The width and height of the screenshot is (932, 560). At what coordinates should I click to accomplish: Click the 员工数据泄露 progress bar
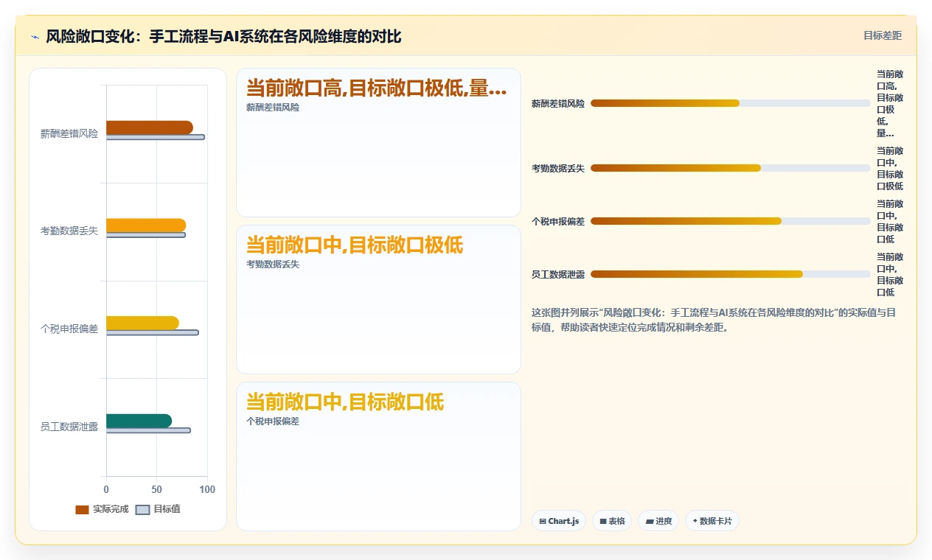click(x=730, y=274)
